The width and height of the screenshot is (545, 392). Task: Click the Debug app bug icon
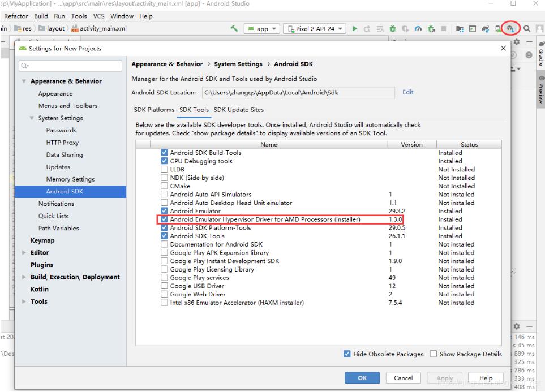390,28
